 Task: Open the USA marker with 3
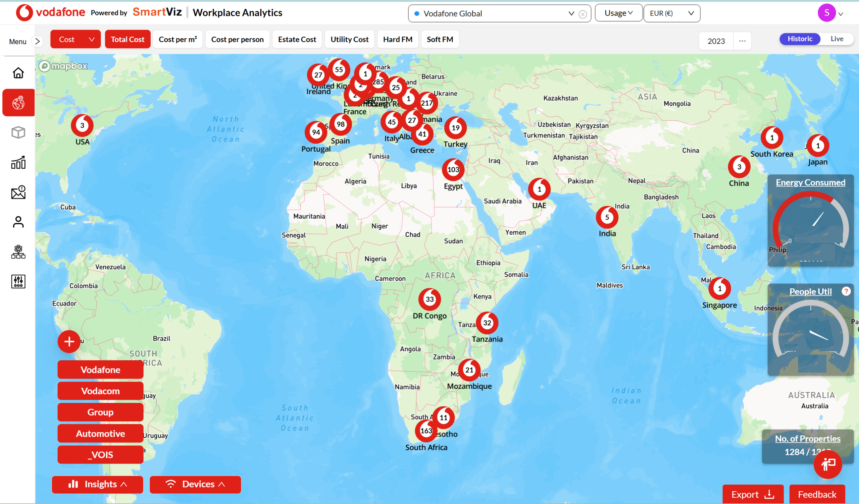pos(82,125)
